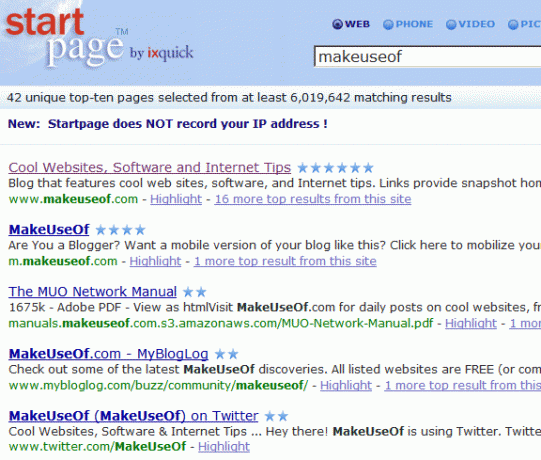Click Highlight under the www.makeuseof.com result
This screenshot has height=460, width=541.
click(x=176, y=199)
